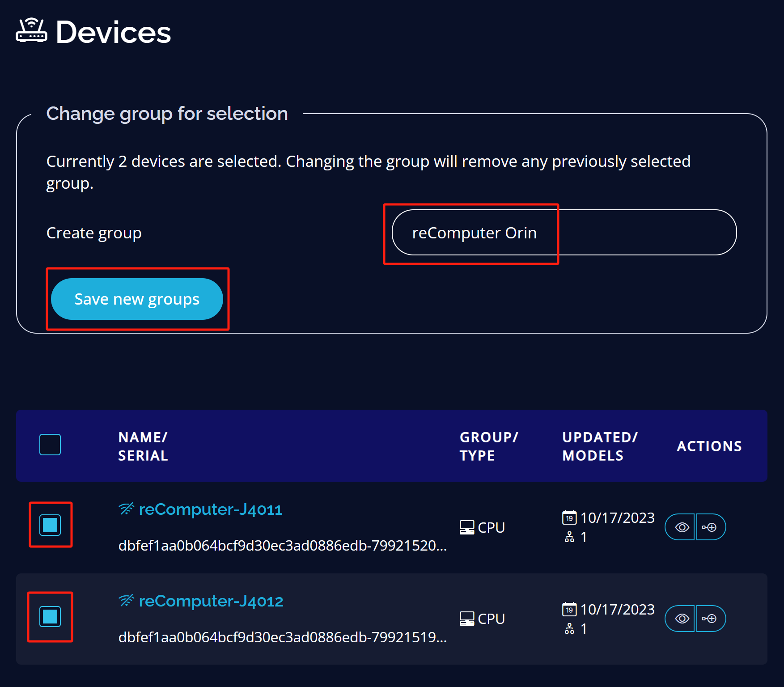Click 10/17/2023 date in reComputer-J4011 row
Viewport: 784px width, 687px height.
coord(617,517)
